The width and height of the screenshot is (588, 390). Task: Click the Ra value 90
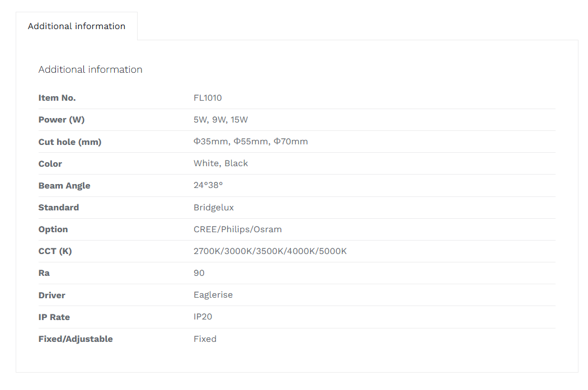(199, 273)
